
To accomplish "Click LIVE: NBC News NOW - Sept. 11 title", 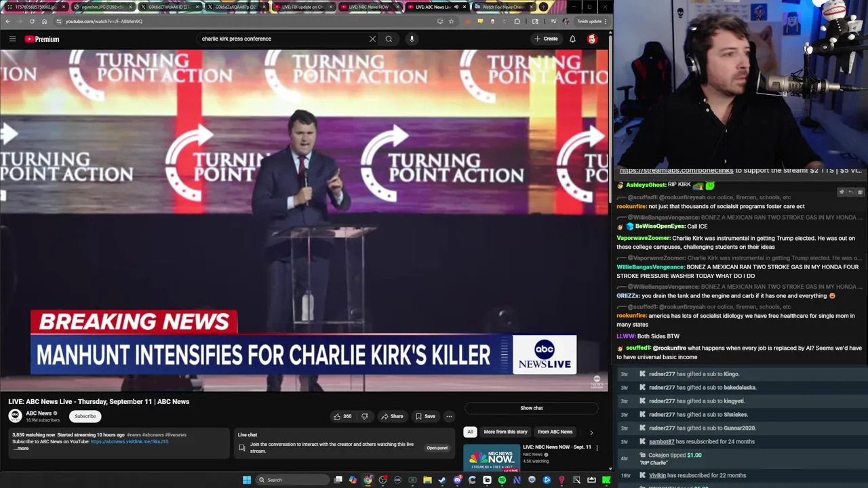I will [x=557, y=447].
